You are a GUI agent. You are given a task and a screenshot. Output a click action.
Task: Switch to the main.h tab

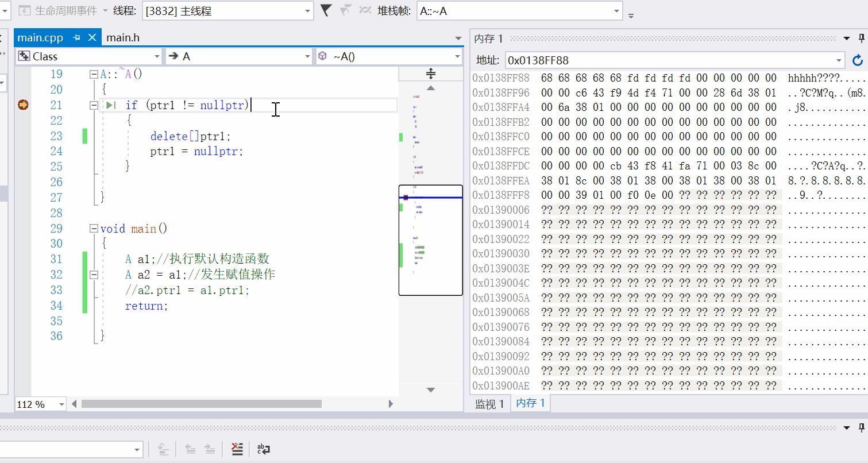coord(123,37)
